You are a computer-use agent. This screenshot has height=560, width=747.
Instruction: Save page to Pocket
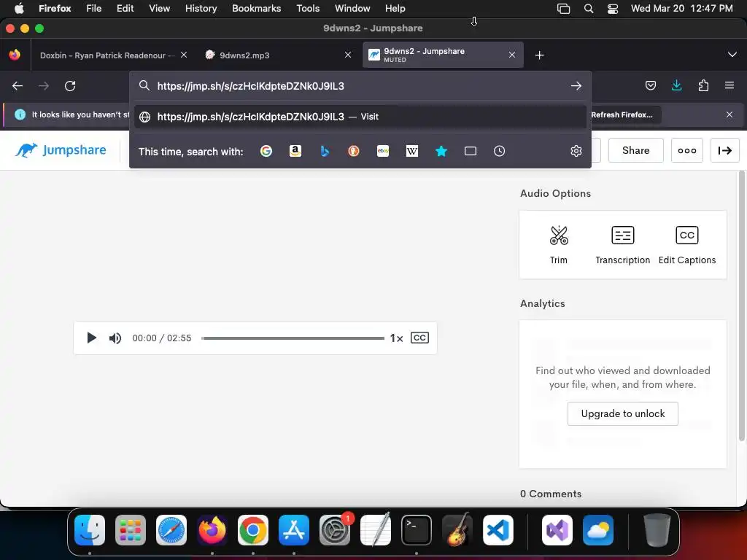(x=650, y=86)
